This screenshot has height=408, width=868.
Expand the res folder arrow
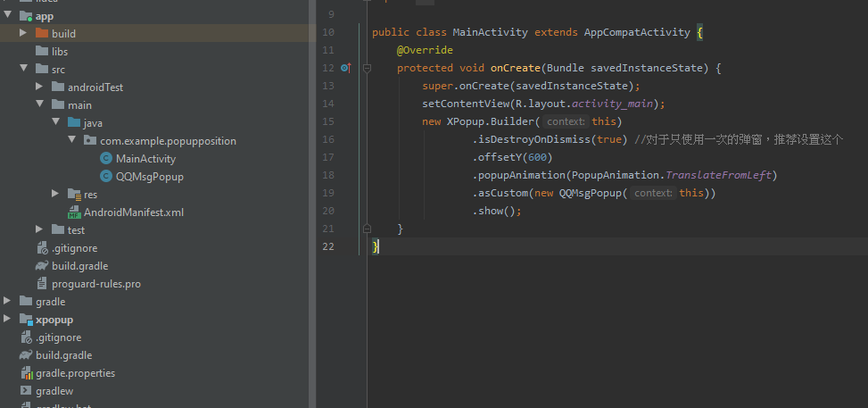click(x=54, y=194)
